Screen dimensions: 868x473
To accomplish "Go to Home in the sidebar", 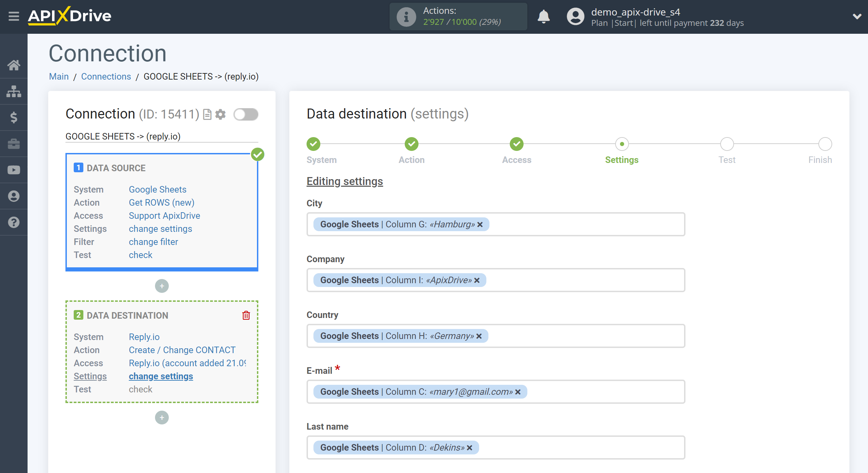I will tap(14, 65).
